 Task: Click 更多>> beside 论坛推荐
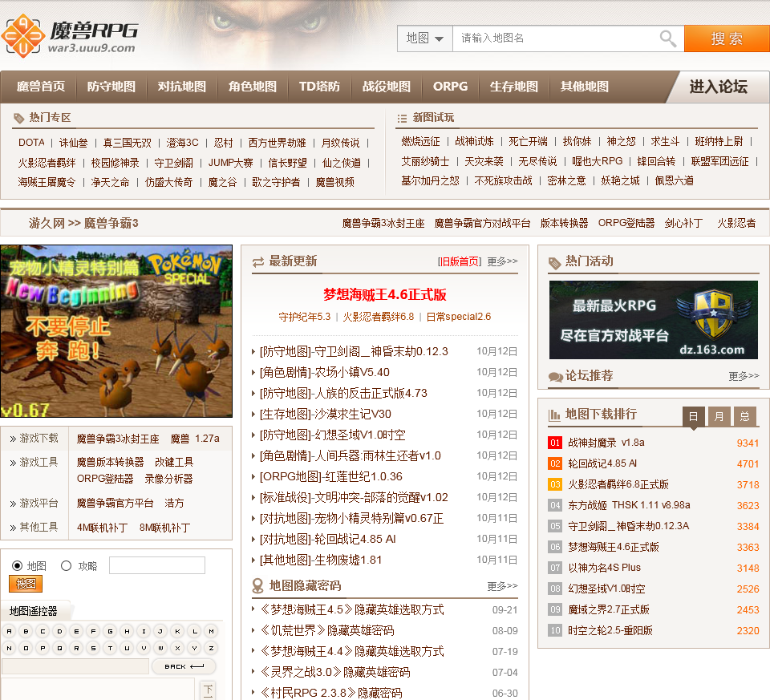pos(744,376)
